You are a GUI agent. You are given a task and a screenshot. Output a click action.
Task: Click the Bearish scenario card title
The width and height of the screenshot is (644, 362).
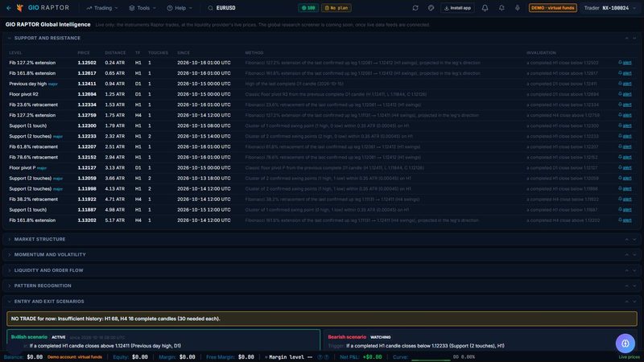click(347, 337)
